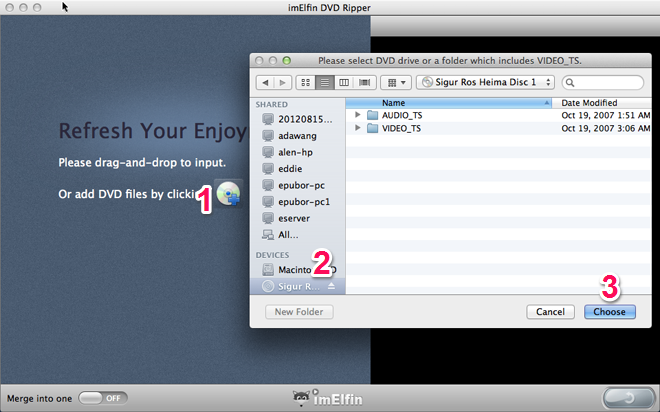Select eddie in Shared sidebar
Screen dimensions: 660x412
click(x=297, y=168)
